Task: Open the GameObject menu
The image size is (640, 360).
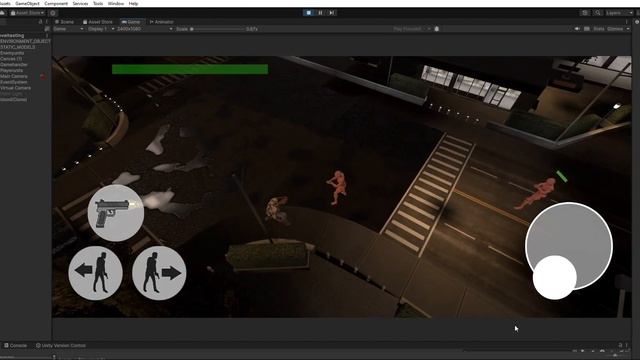Action: click(27, 3)
